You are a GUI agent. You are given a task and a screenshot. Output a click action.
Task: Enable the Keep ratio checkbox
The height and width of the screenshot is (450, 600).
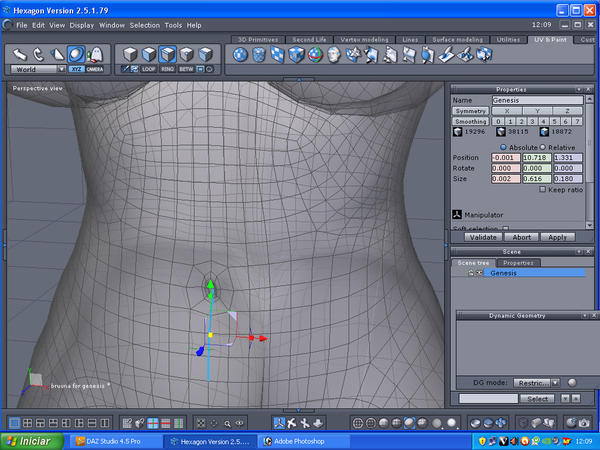click(x=543, y=189)
